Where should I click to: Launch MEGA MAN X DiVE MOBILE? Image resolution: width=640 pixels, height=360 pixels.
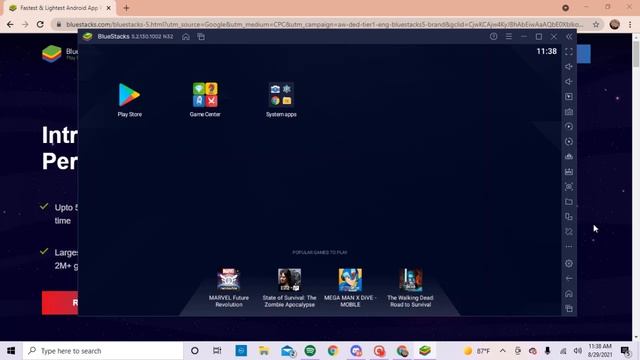point(350,288)
